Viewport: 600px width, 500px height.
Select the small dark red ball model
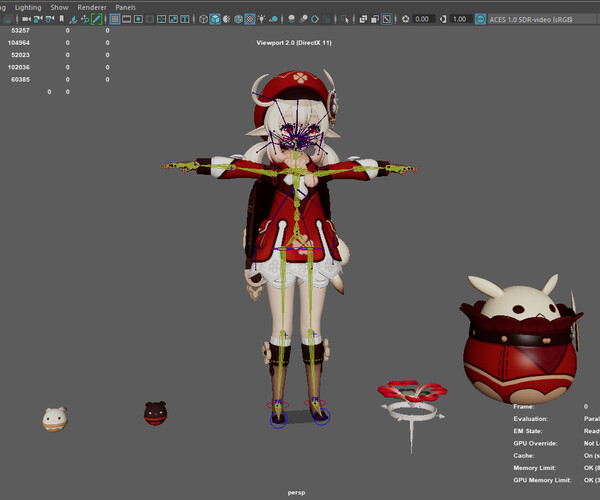click(x=155, y=414)
